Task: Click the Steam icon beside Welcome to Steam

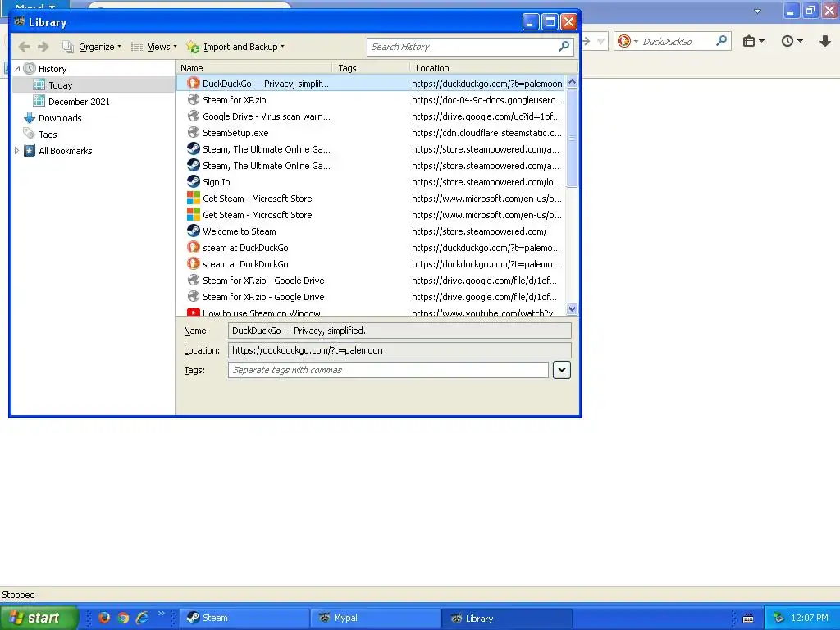Action: click(194, 231)
